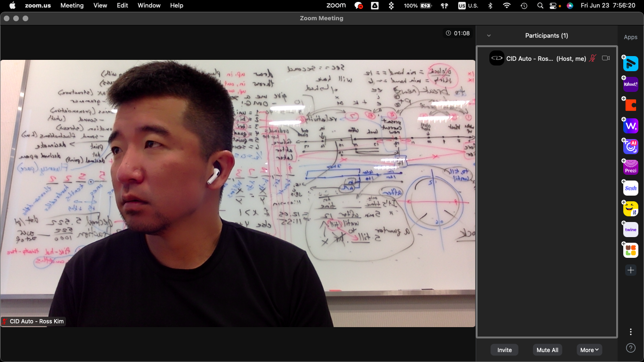Open the yellow smiley face app icon

(x=631, y=209)
